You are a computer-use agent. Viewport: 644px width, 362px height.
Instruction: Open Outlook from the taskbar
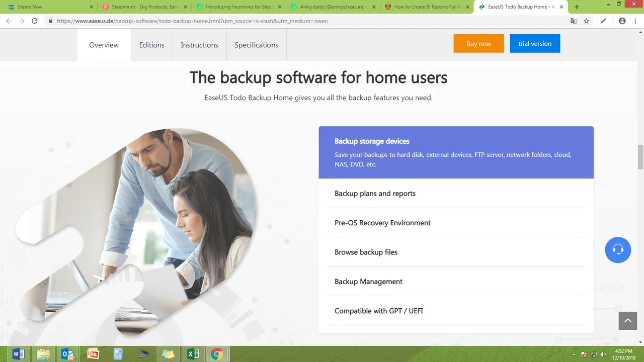tap(68, 354)
